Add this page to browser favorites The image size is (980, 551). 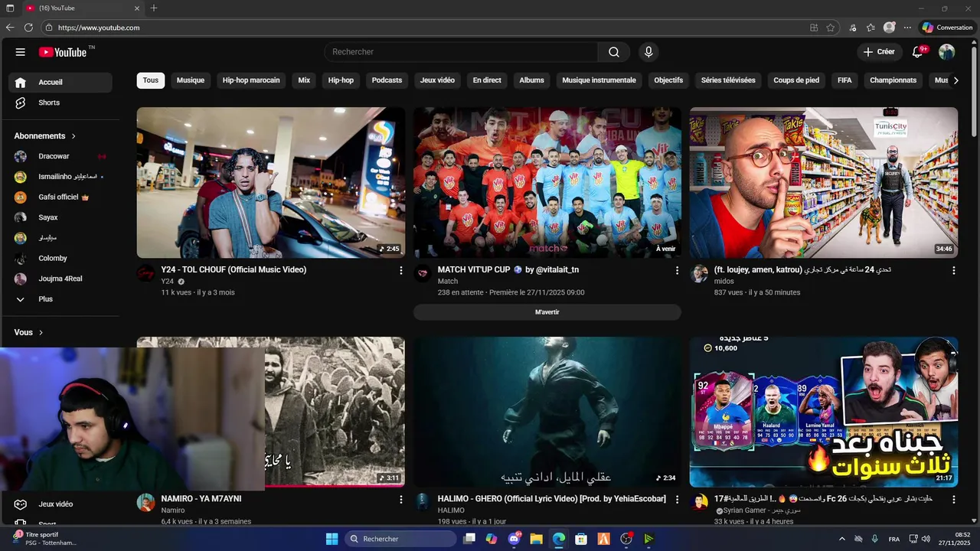coord(831,28)
